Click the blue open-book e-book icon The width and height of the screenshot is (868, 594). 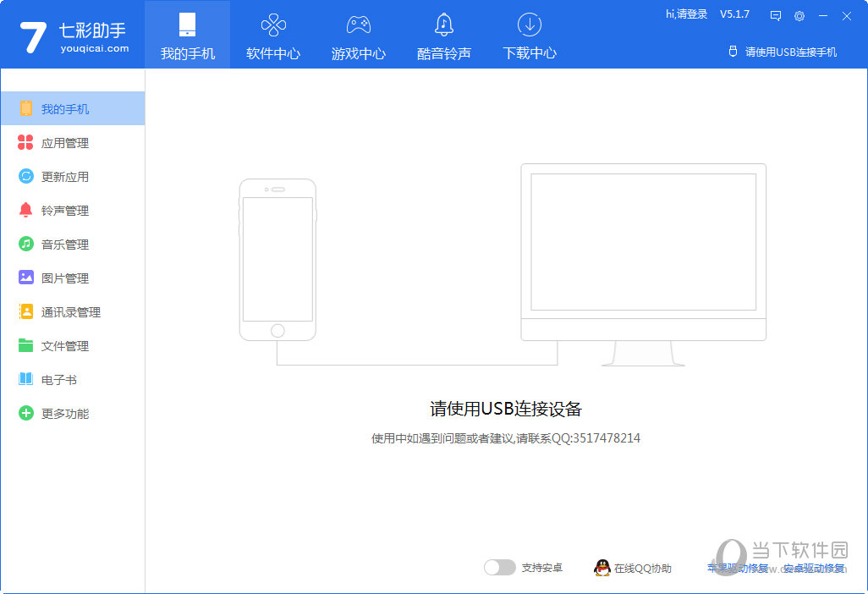[x=25, y=379]
